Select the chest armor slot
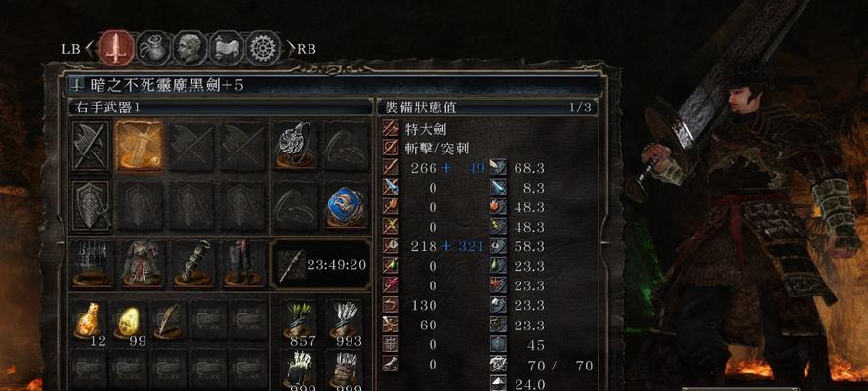868x391 pixels. [x=142, y=264]
